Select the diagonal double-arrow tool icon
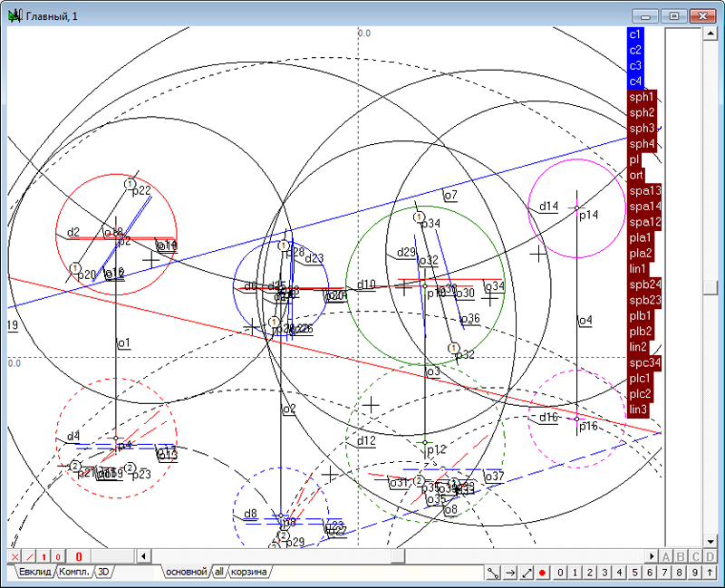725x588 pixels. (527, 573)
